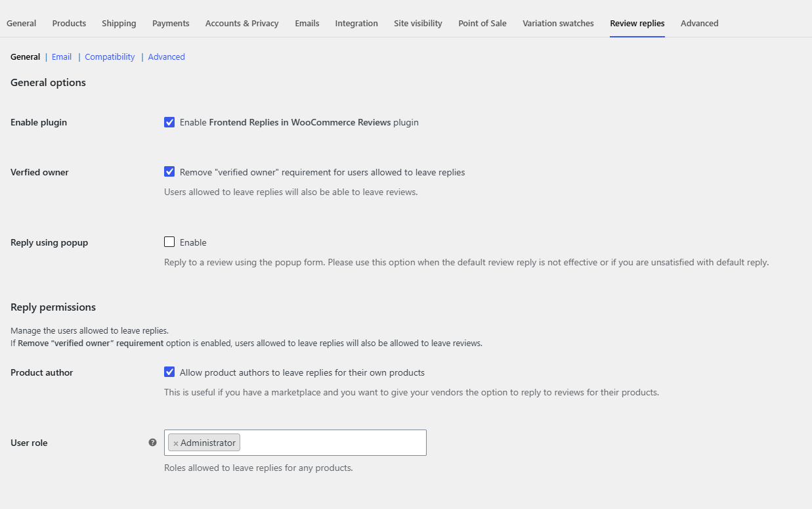Go to Variation swatches tab

click(x=559, y=23)
